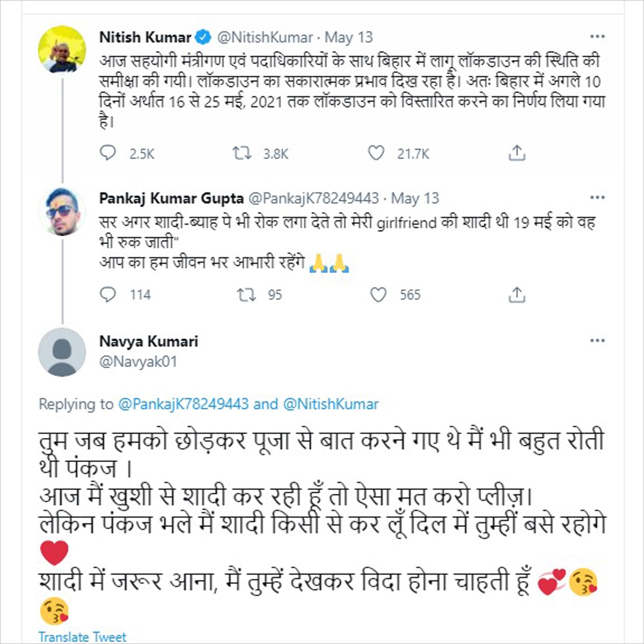View Navya Kumari's profile picture
Screen dimensions: 644x644
pos(61,351)
